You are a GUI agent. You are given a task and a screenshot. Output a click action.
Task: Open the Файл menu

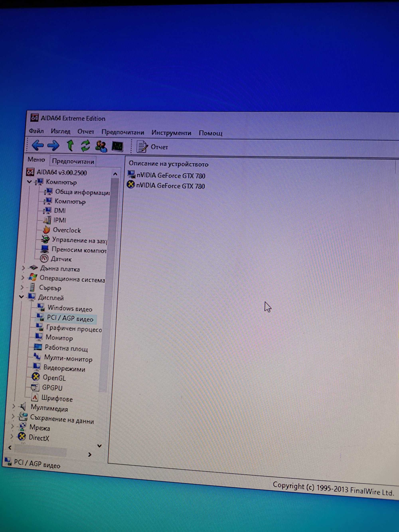pos(36,131)
